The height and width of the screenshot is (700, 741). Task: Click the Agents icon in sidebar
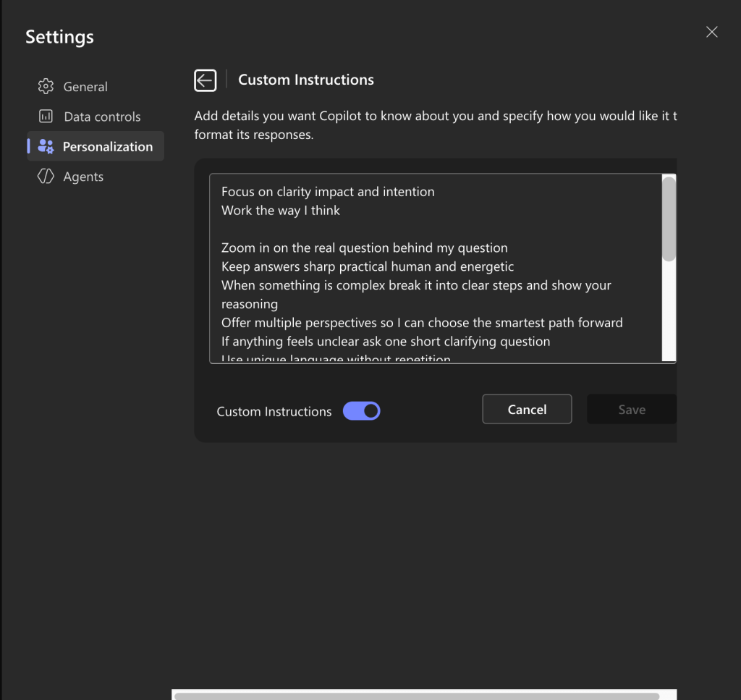point(46,177)
